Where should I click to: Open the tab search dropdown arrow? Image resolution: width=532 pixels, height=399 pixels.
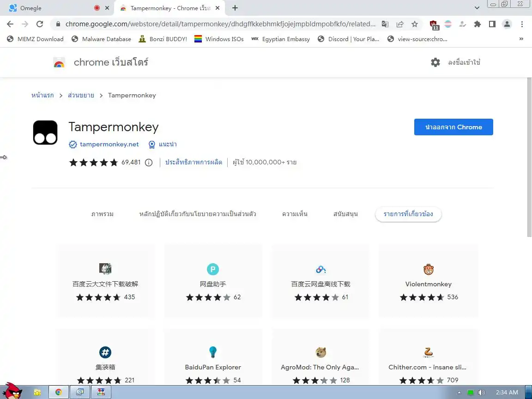(x=477, y=8)
